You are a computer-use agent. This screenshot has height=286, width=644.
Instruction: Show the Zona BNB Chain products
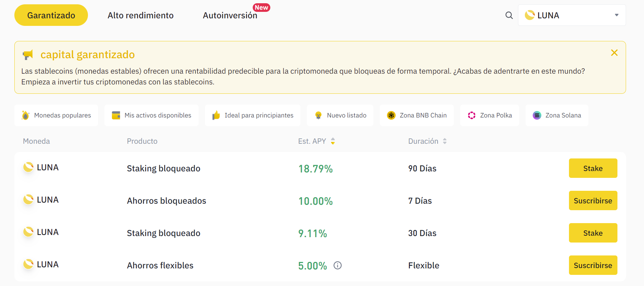[417, 115]
